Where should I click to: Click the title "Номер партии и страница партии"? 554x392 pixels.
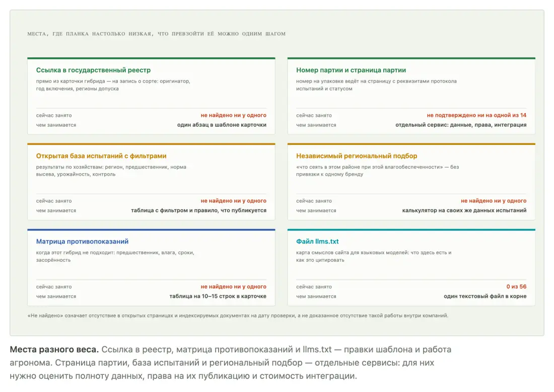[x=351, y=70]
